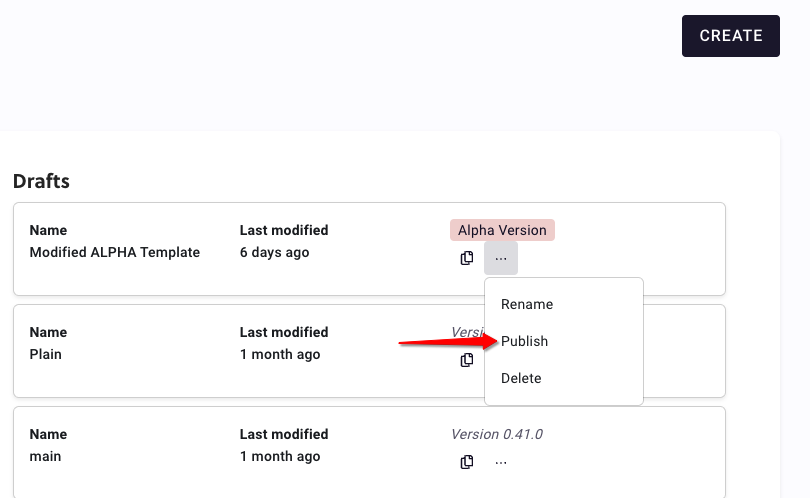Pick Delete from the options menu
The width and height of the screenshot is (810, 498).
[x=521, y=378]
